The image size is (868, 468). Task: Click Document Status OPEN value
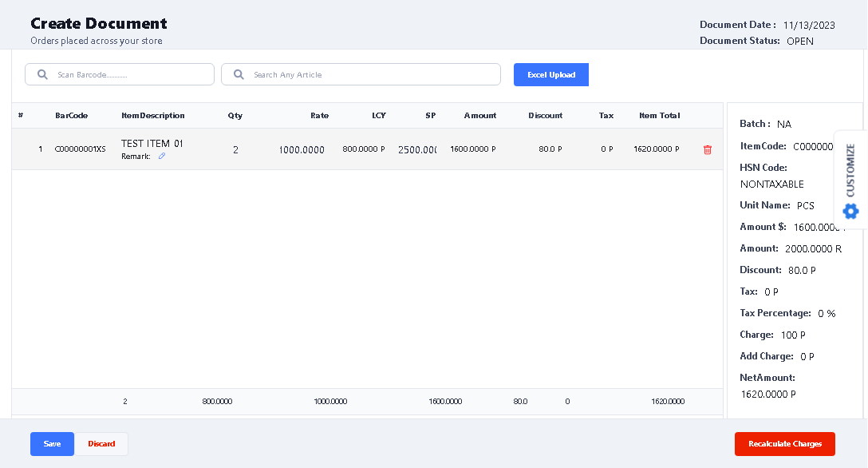(800, 41)
